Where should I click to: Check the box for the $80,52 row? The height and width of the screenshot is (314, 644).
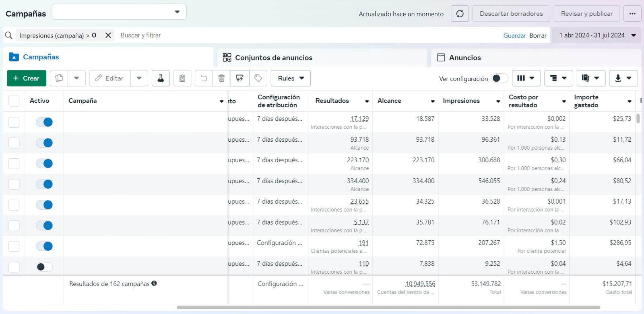click(x=14, y=184)
